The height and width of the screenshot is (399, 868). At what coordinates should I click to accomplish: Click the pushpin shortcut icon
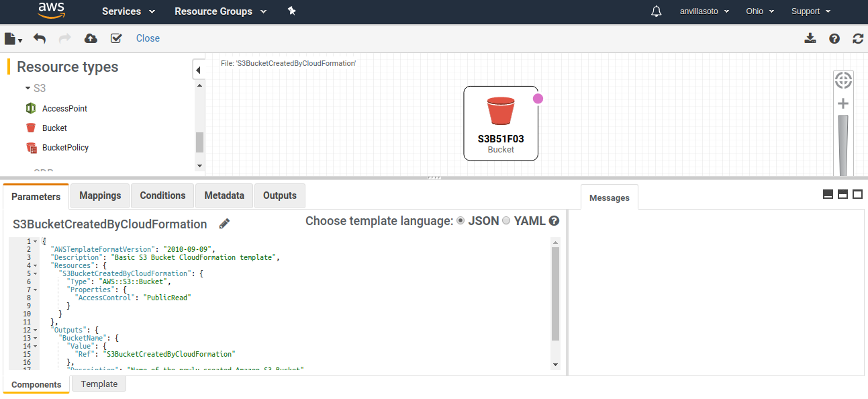tap(291, 11)
